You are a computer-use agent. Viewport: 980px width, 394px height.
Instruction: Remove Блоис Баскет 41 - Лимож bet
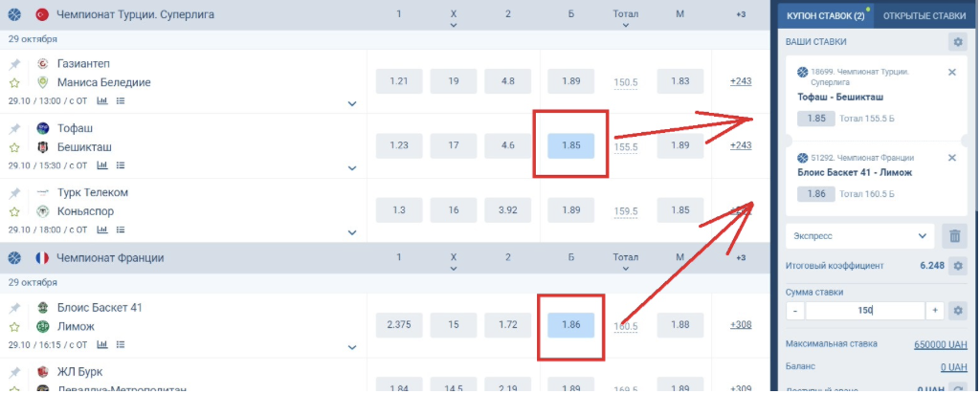[x=952, y=158]
